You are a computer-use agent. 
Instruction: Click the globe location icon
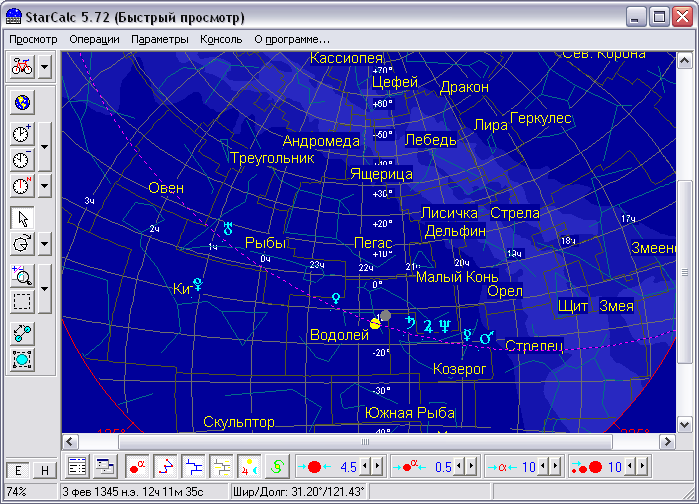tap(22, 102)
